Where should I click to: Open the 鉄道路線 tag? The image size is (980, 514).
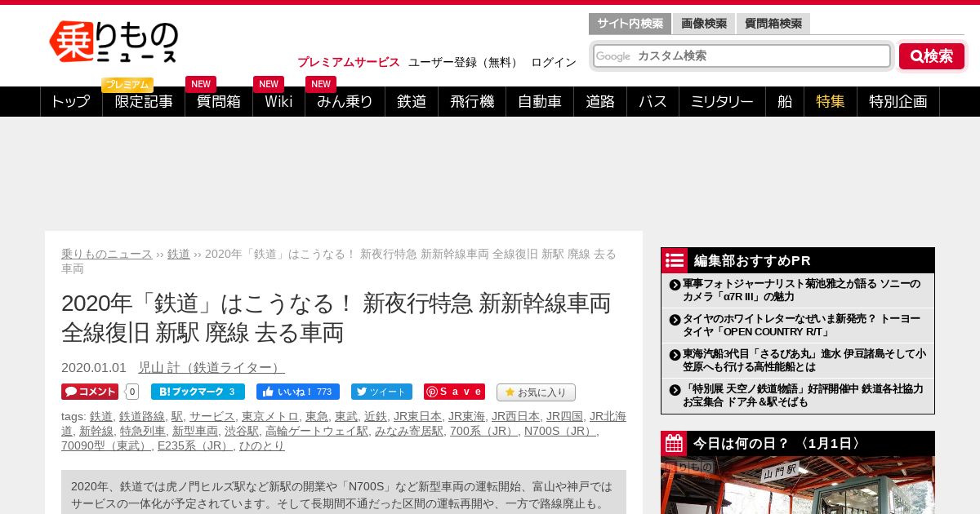[142, 416]
